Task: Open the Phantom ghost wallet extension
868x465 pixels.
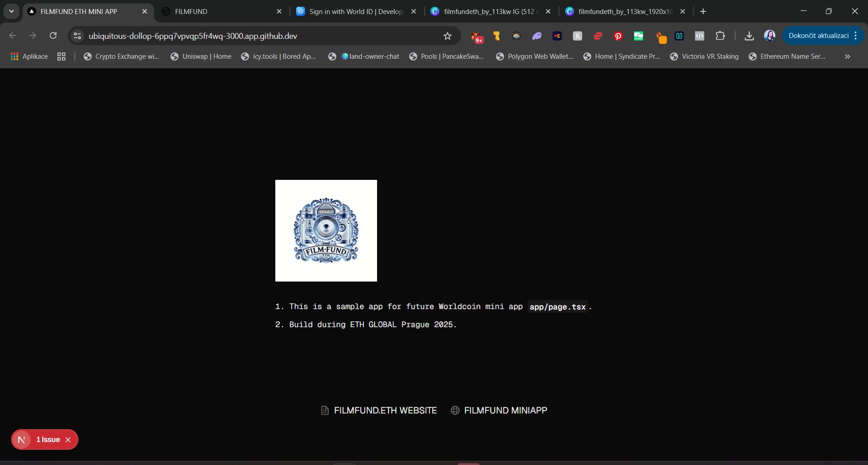Action: [537, 36]
